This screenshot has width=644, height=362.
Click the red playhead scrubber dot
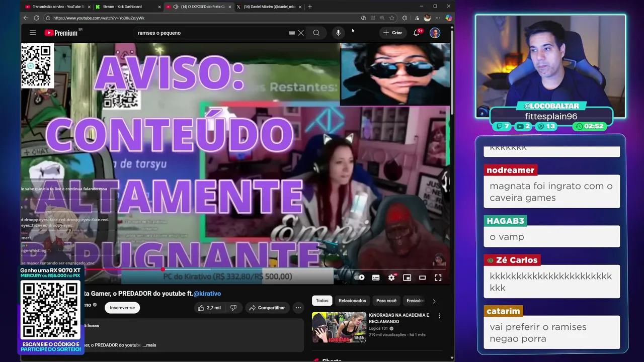163,269
